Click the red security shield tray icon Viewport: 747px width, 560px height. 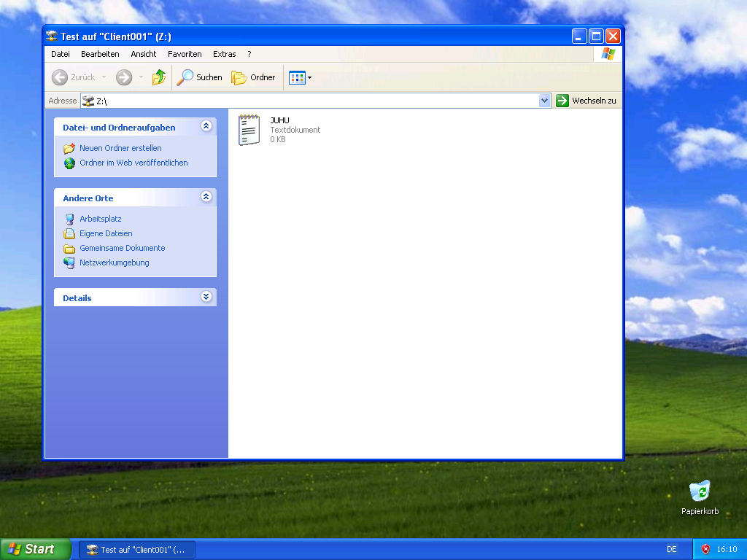pos(705,549)
